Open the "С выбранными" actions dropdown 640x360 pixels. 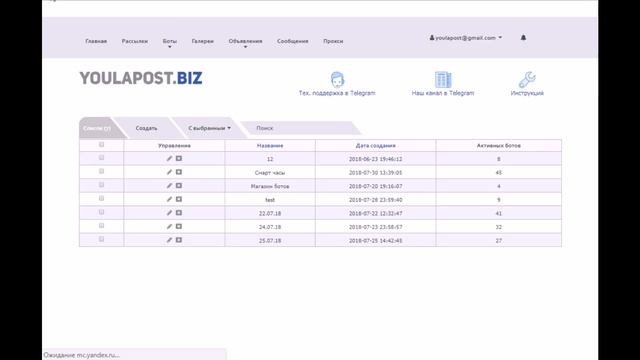[209, 128]
